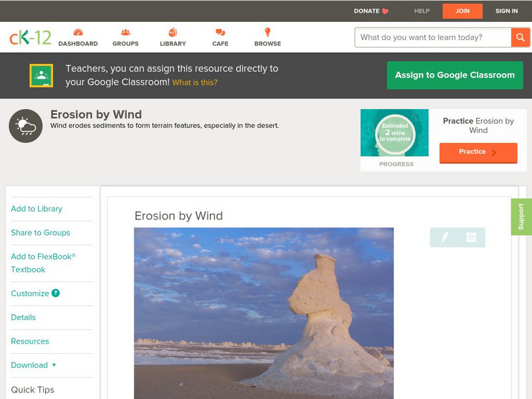This screenshot has height=399, width=532.
Task: Click the 'Erosion by Wind' page title
Action: [x=96, y=114]
